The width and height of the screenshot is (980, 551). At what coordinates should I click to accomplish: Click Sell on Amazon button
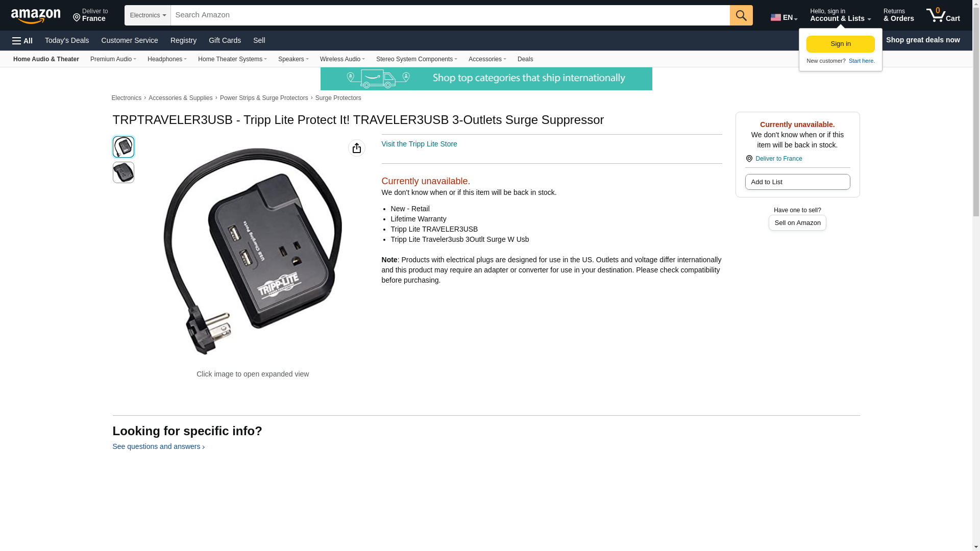tap(797, 223)
